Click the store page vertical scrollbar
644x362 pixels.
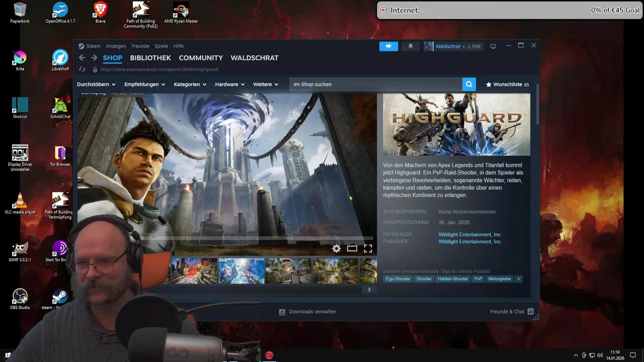pyautogui.click(x=537, y=106)
